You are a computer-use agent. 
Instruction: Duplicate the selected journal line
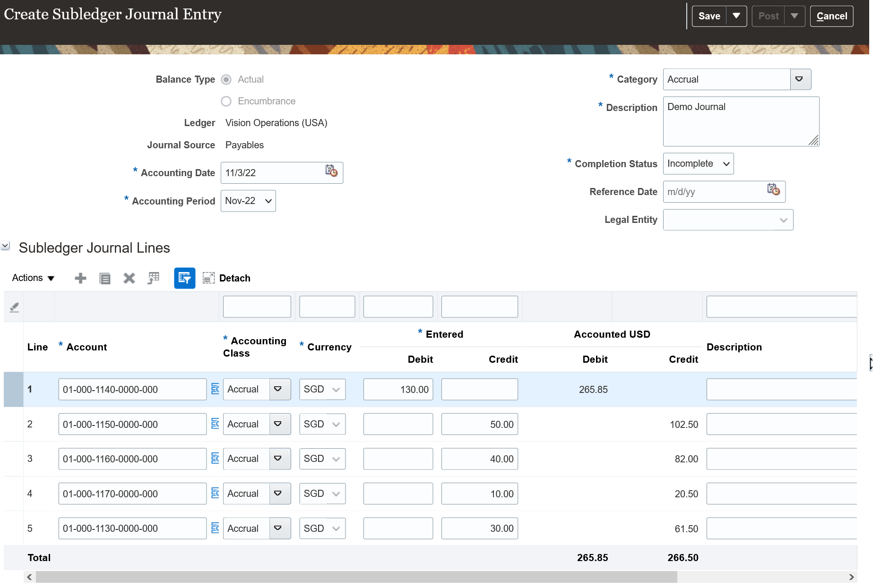point(105,278)
